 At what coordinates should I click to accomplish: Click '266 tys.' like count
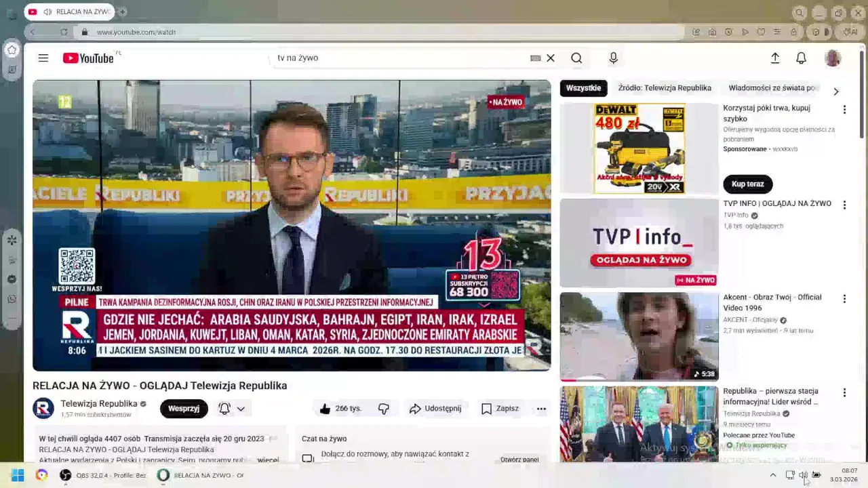348,409
